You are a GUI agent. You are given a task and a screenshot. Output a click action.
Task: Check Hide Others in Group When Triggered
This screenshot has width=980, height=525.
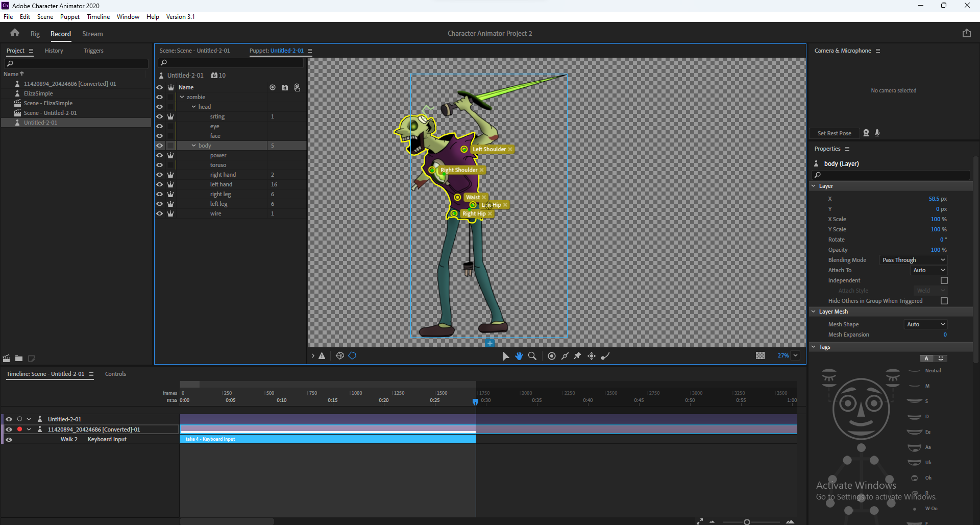pyautogui.click(x=944, y=301)
